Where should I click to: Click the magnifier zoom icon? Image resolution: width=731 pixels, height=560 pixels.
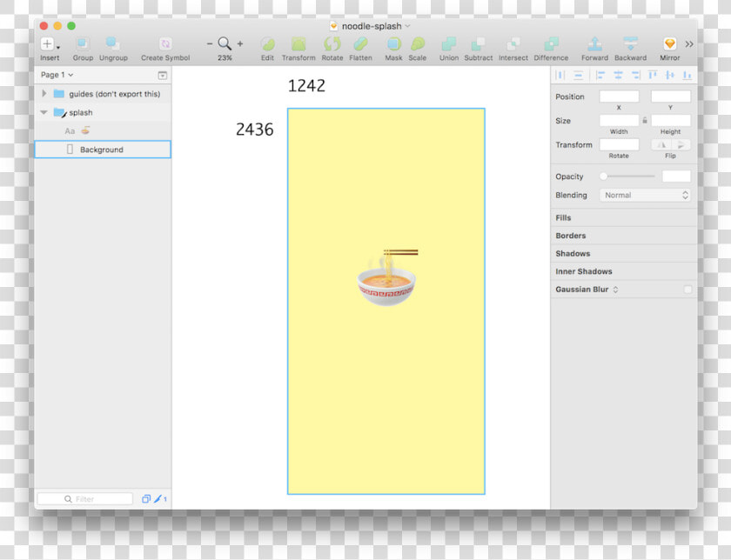click(x=225, y=43)
